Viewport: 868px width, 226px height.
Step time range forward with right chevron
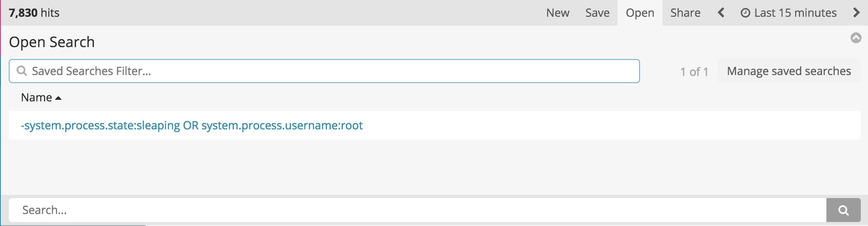pos(856,13)
